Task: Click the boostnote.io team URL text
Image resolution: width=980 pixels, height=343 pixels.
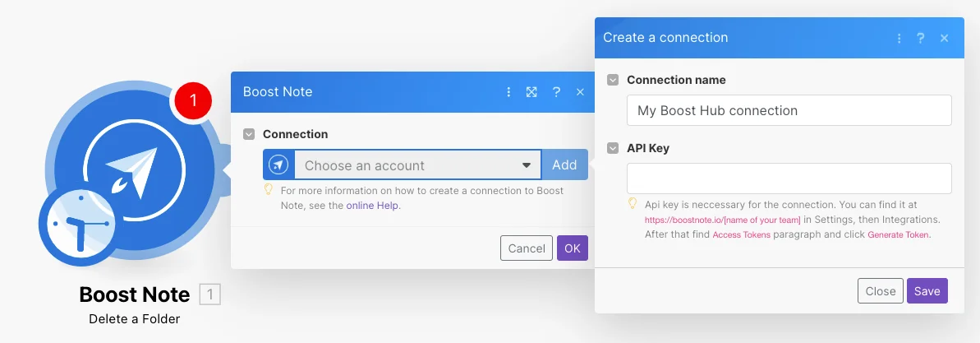Action: coord(723,220)
